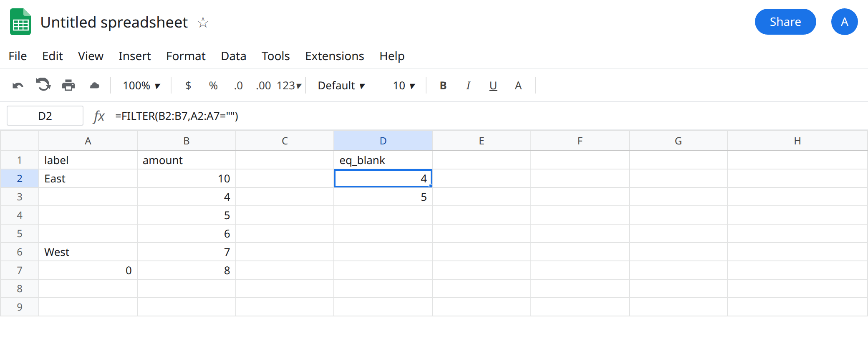Increase decimal places with .00 button
This screenshot has width=868, height=359.
point(263,86)
